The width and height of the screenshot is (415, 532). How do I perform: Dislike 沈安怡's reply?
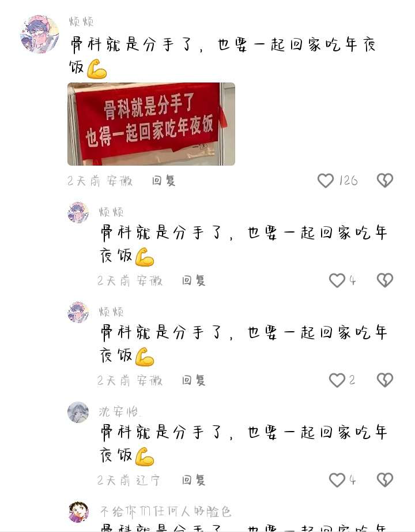click(x=385, y=479)
